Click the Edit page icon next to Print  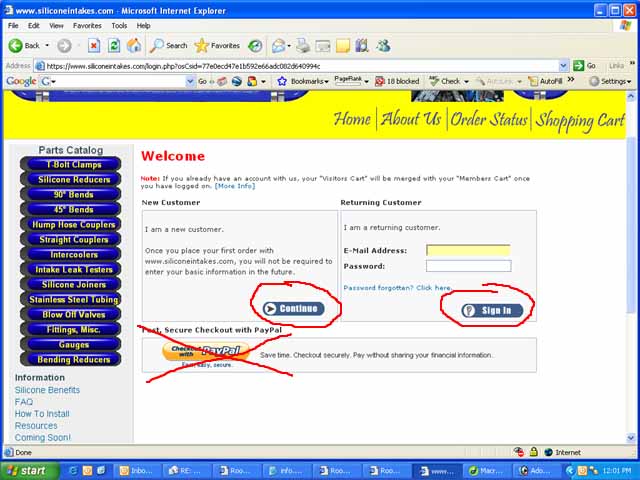[x=323, y=45]
